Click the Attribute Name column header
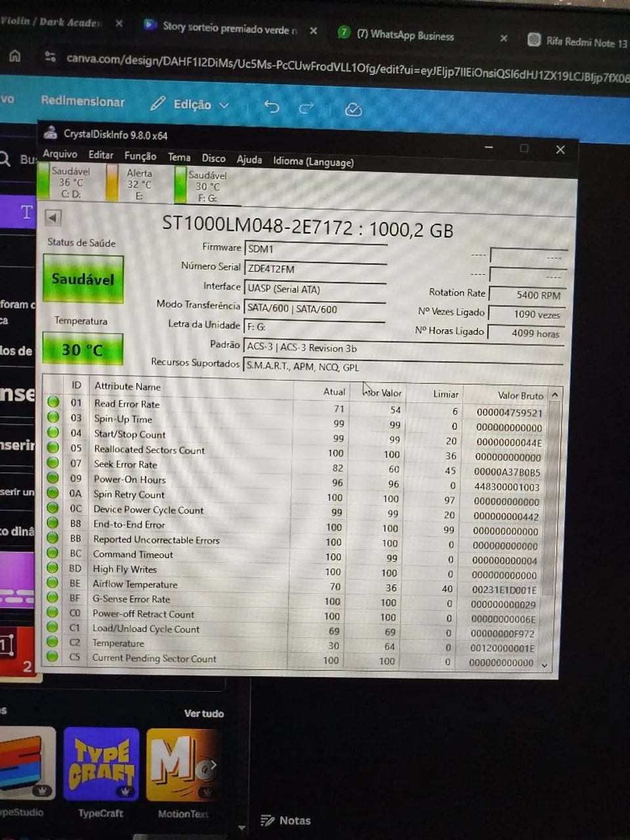Screen dimensions: 630x840 point(127,387)
